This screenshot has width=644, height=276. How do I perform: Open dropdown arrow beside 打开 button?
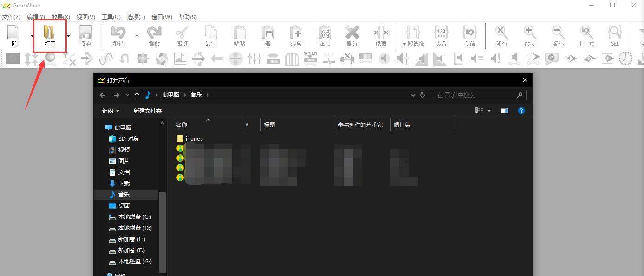coord(68,36)
